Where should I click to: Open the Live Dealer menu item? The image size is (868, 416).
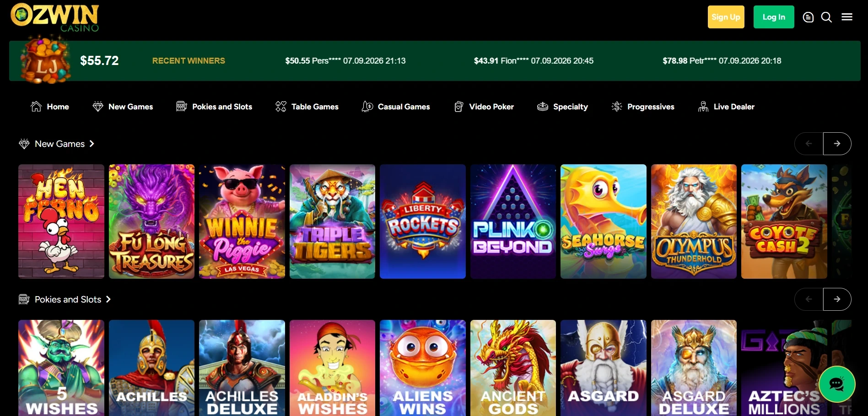[x=726, y=107]
